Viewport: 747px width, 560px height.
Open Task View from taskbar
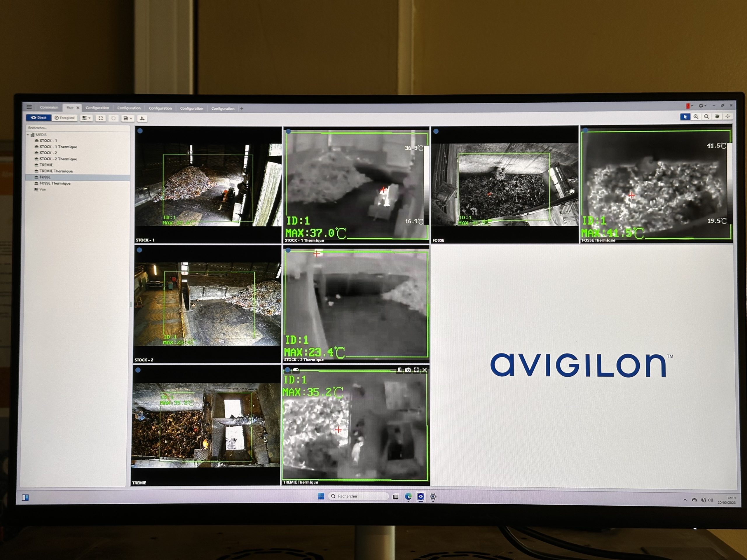pos(395,496)
